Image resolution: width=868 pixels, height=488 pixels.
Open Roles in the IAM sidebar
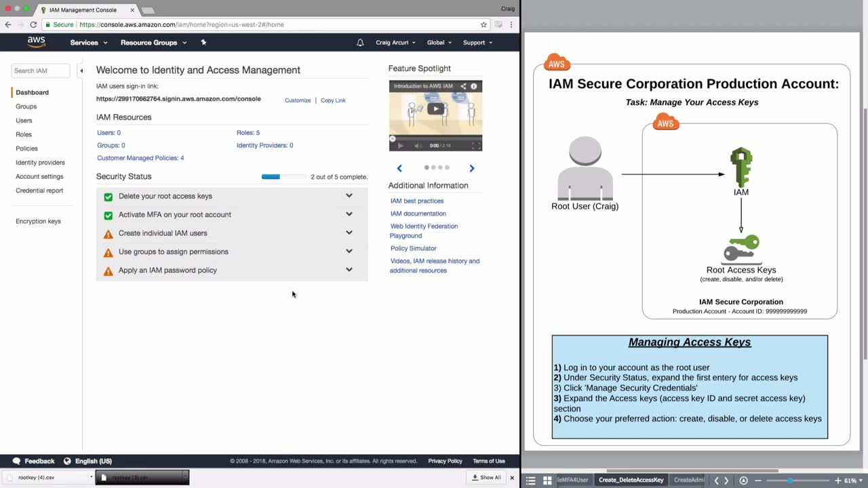tap(24, 134)
